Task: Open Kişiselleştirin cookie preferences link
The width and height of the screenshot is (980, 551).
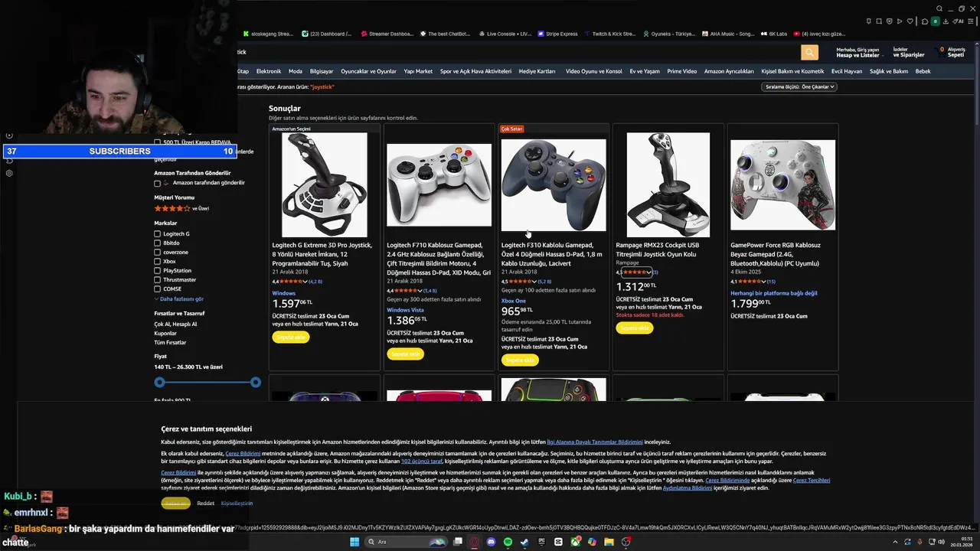Action: [237, 504]
